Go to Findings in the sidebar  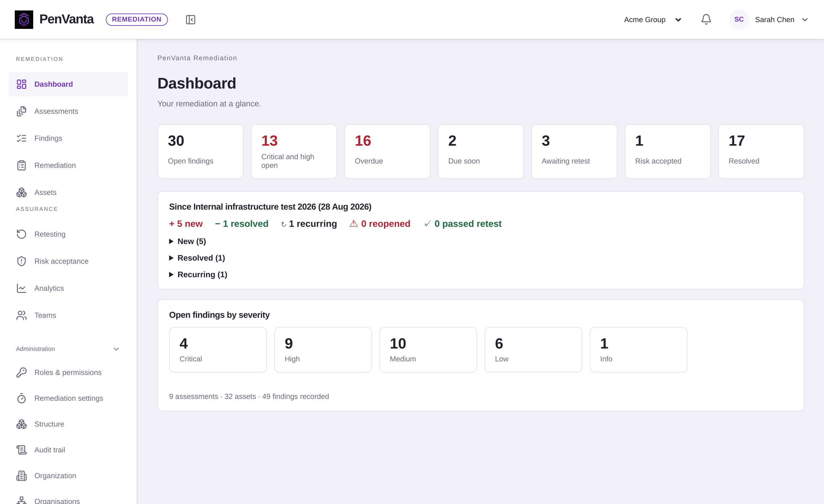68,138
